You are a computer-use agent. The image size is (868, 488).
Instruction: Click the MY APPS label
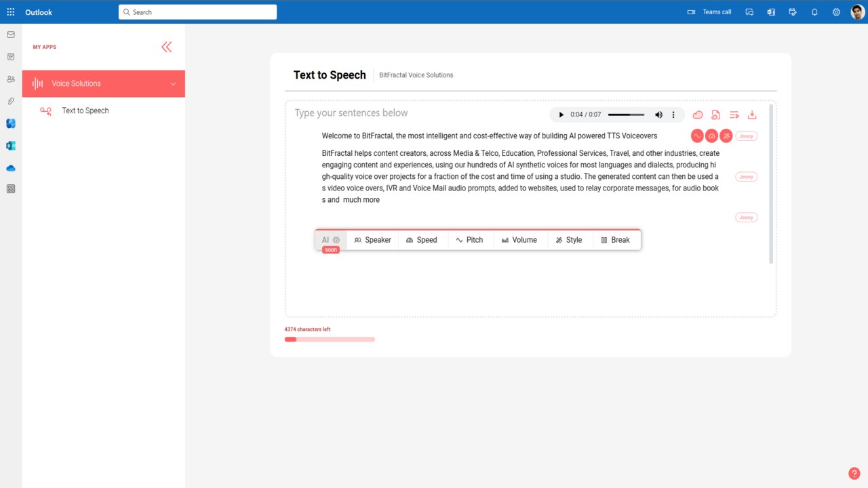[x=45, y=47]
